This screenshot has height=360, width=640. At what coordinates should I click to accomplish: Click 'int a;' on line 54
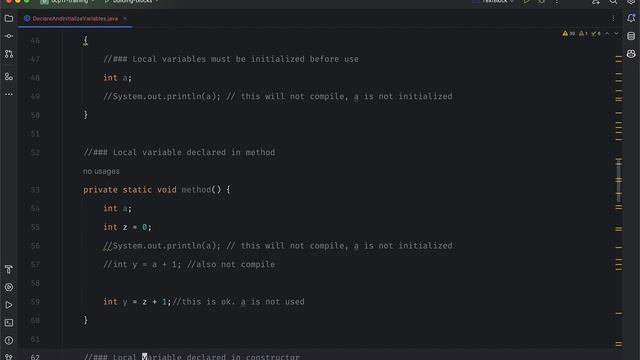[x=118, y=209]
